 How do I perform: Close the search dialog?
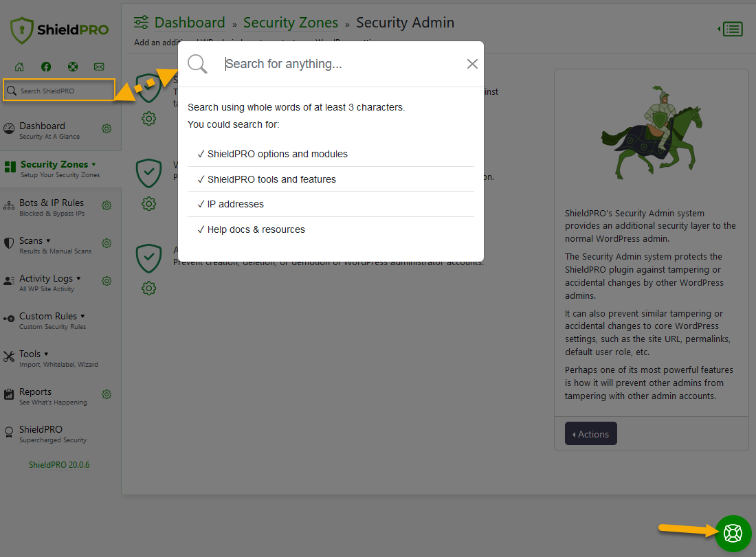point(472,64)
